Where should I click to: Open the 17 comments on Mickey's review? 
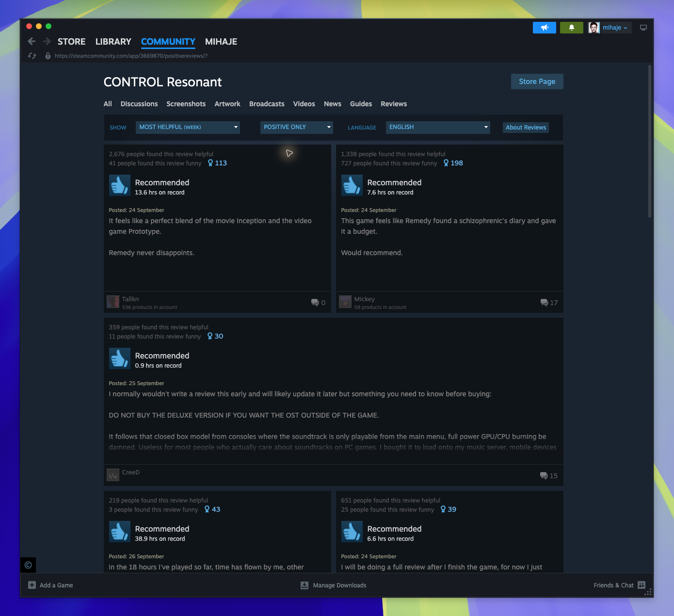pyautogui.click(x=549, y=303)
